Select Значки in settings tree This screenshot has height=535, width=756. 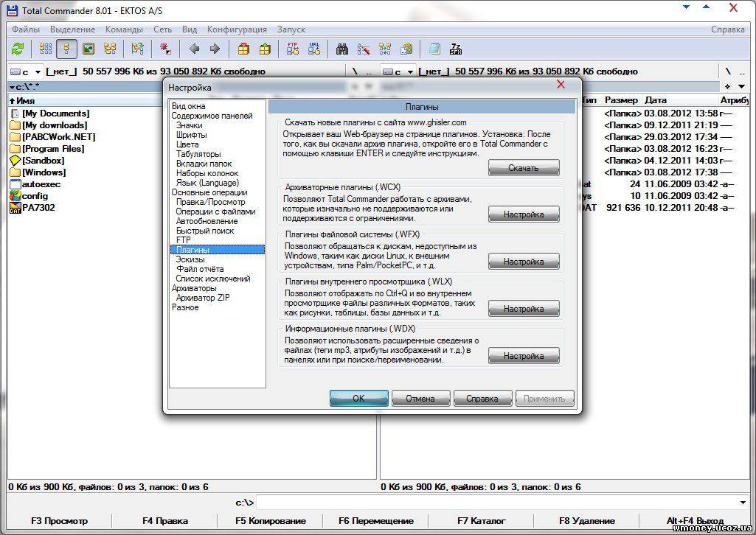(189, 125)
